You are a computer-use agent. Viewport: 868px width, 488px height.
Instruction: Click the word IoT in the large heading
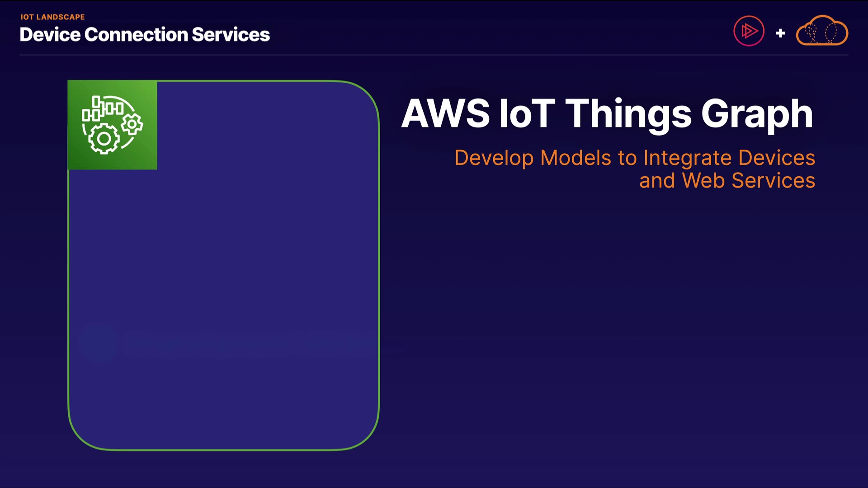(527, 113)
